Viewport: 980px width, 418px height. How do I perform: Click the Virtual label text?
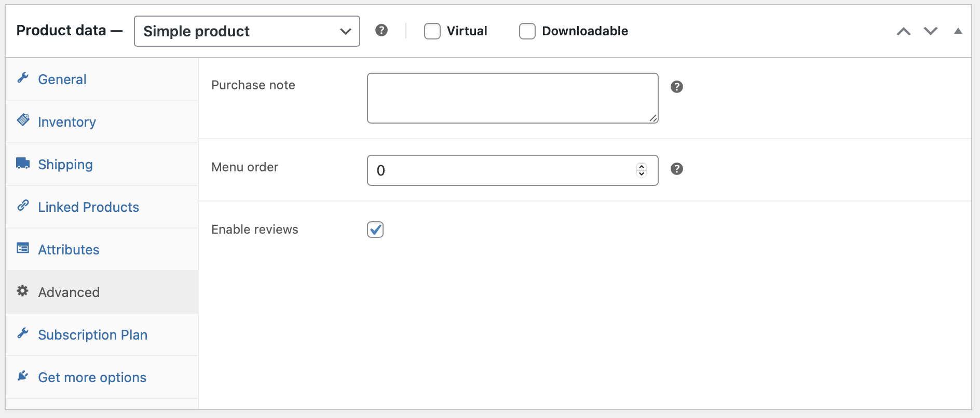467,31
